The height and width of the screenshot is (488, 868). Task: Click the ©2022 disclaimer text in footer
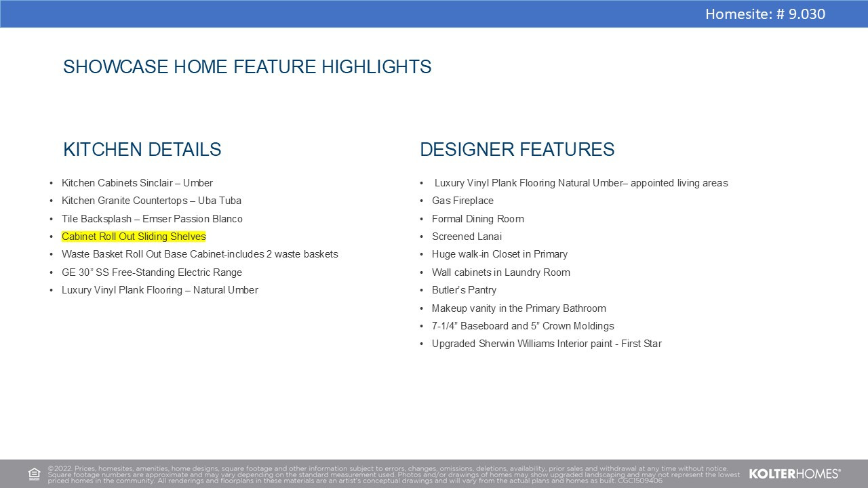393,474
